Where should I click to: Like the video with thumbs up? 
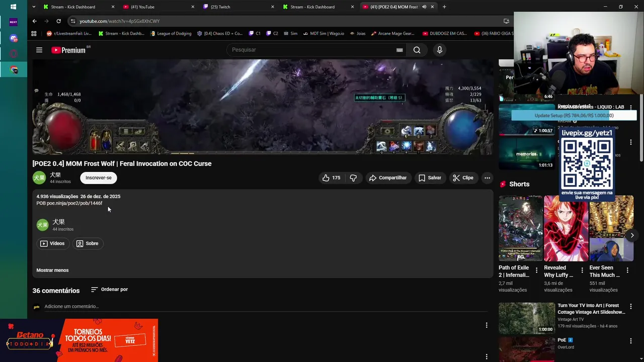pyautogui.click(x=331, y=177)
